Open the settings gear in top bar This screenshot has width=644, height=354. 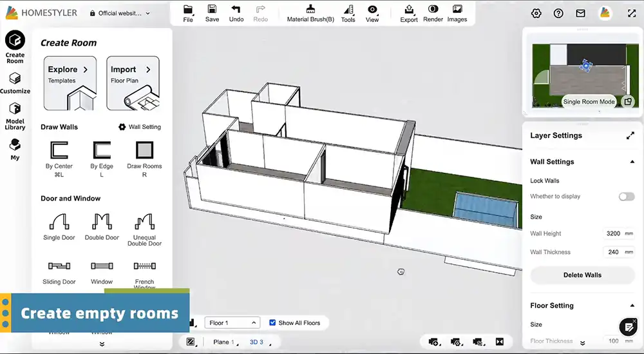pyautogui.click(x=536, y=13)
